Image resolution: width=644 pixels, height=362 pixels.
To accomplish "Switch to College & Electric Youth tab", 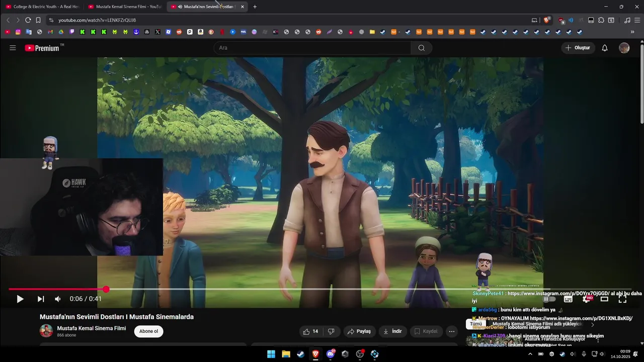I will point(42,7).
